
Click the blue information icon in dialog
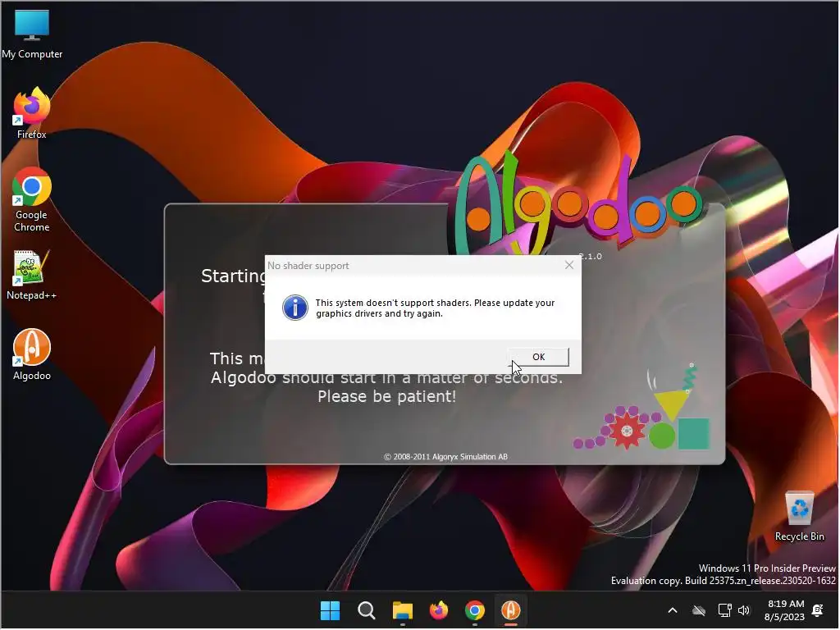pyautogui.click(x=294, y=308)
